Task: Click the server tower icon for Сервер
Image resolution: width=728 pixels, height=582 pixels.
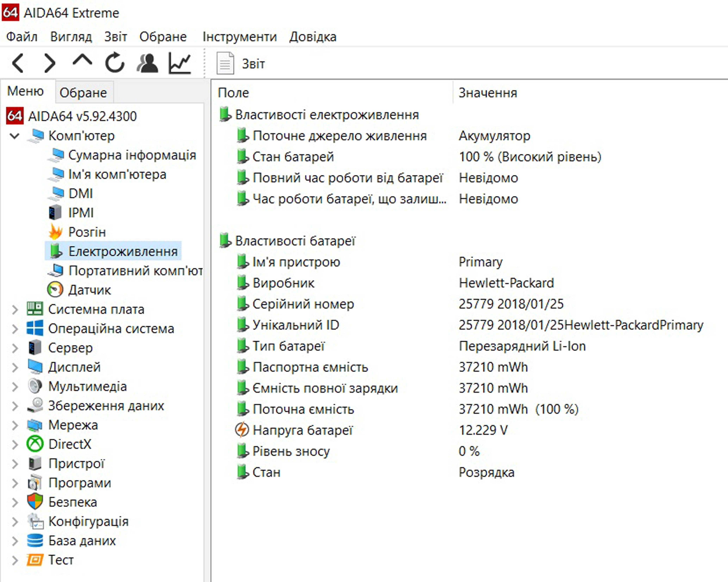Action: click(x=35, y=348)
